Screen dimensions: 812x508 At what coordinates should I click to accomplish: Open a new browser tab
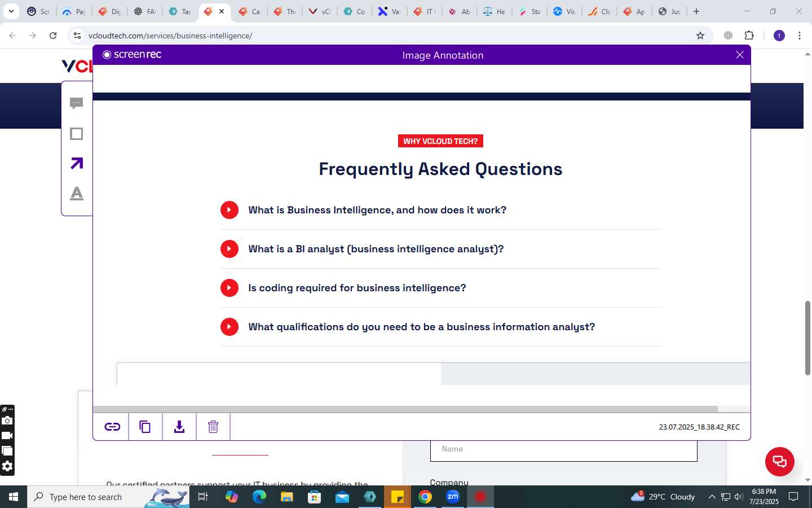click(x=696, y=11)
